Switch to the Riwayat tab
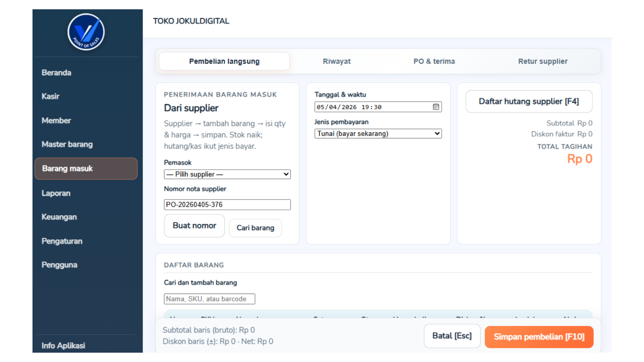Image resolution: width=644 pixels, height=362 pixels. pyautogui.click(x=336, y=61)
